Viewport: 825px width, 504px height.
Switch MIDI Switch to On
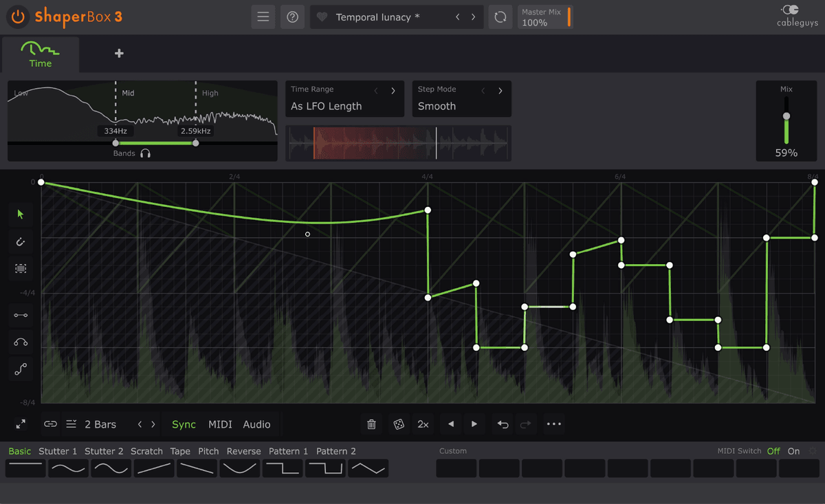[793, 451]
